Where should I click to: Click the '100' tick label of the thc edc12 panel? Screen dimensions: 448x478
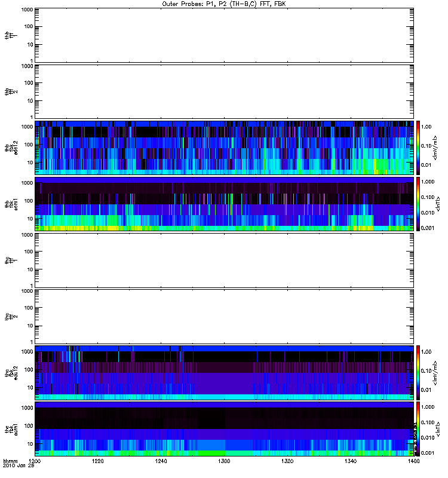point(29,370)
